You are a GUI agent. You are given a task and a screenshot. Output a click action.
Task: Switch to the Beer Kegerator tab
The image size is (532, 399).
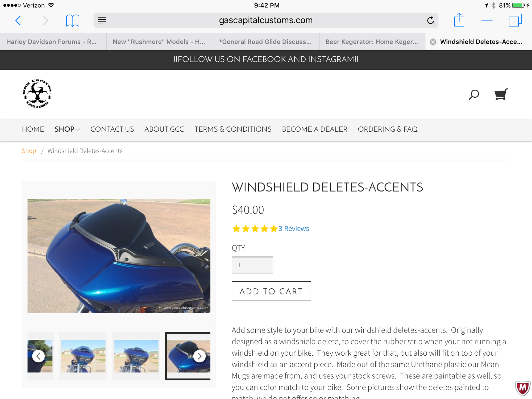click(372, 42)
